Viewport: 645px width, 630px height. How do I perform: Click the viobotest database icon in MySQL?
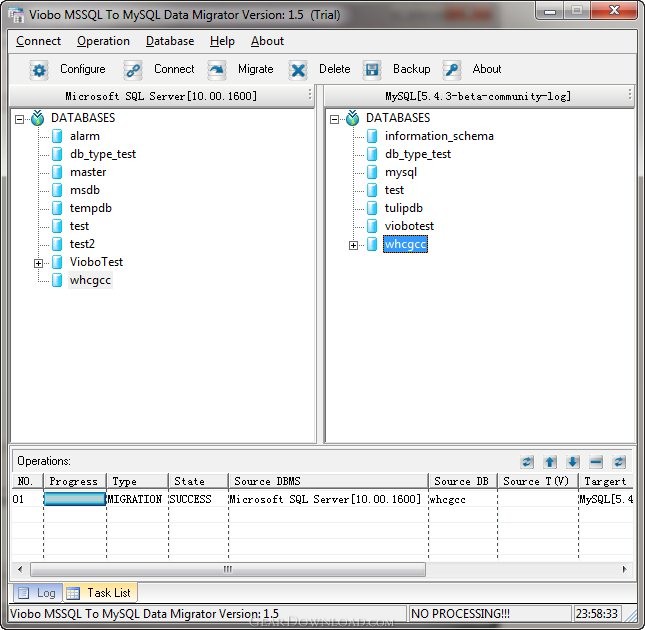point(372,226)
